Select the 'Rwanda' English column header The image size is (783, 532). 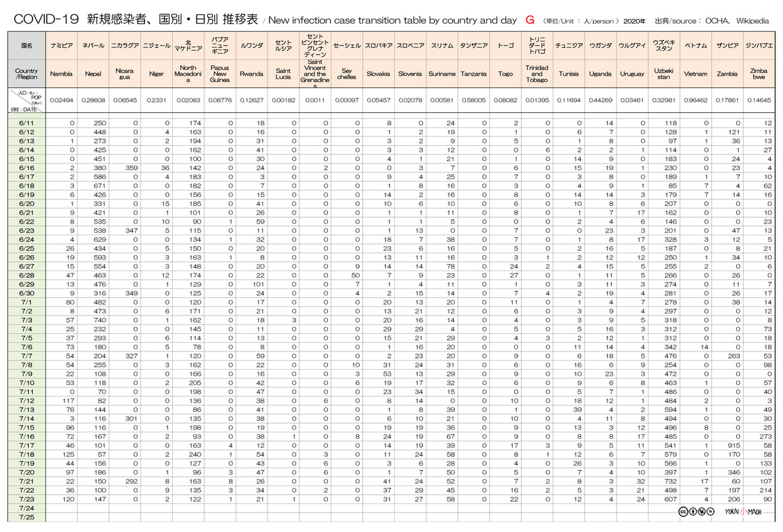pyautogui.click(x=251, y=74)
